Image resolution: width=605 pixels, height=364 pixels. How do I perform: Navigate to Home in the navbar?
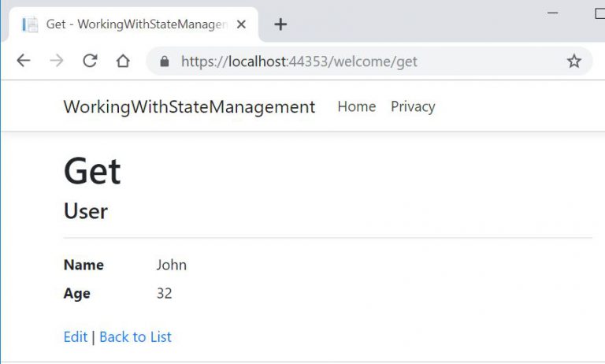[x=356, y=106]
